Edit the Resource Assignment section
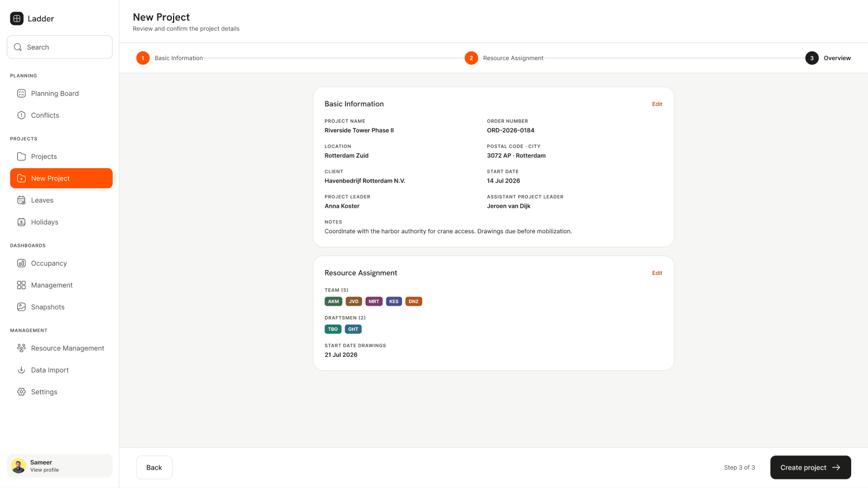 coord(657,273)
